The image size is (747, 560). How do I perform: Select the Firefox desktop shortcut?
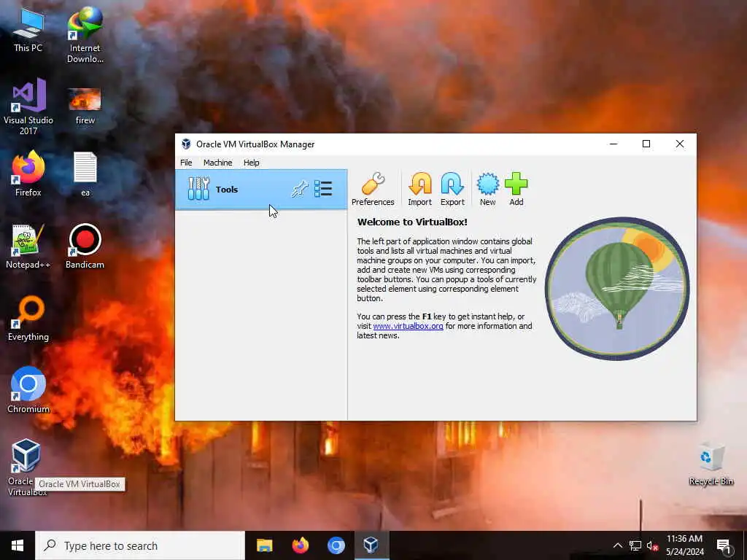28,174
